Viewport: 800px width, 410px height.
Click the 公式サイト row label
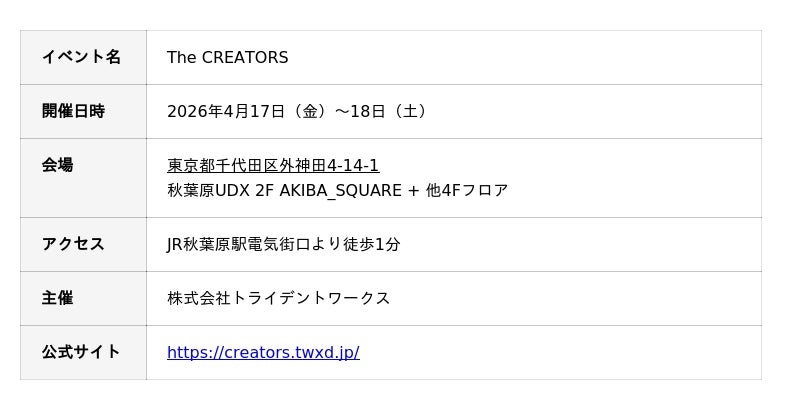(81, 352)
